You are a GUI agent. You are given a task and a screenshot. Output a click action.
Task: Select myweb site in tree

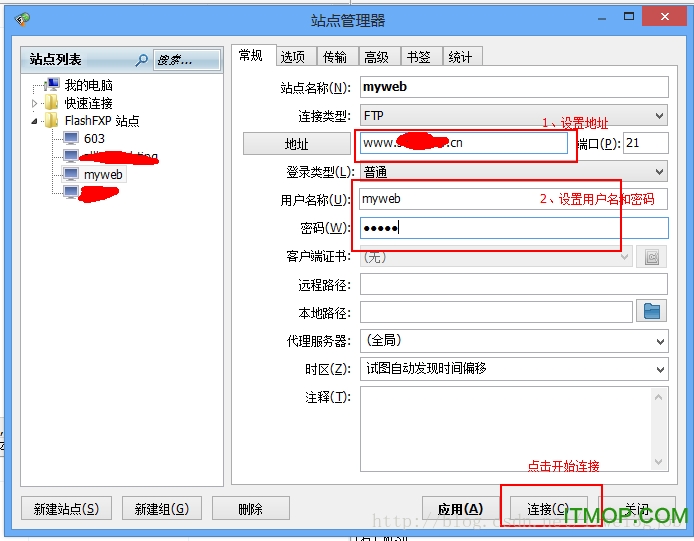coord(103,174)
